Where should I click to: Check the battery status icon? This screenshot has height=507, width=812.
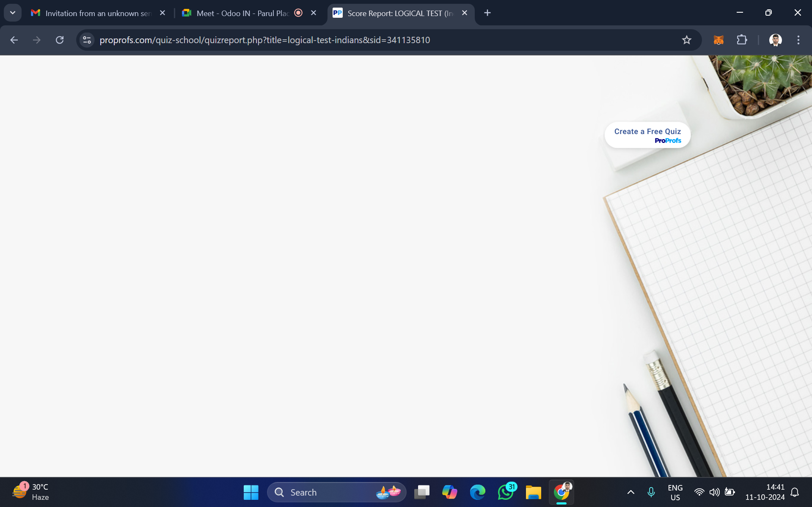730,492
